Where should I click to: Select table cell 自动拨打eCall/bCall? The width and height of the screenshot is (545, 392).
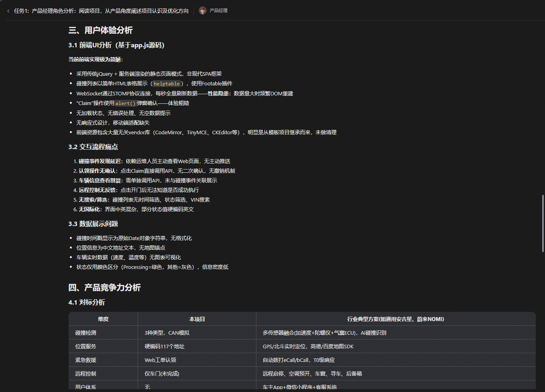click(396, 360)
